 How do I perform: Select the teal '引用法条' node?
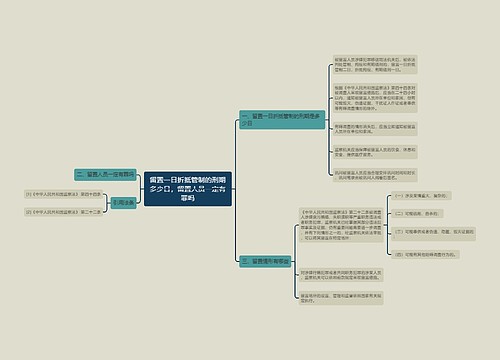(123, 203)
